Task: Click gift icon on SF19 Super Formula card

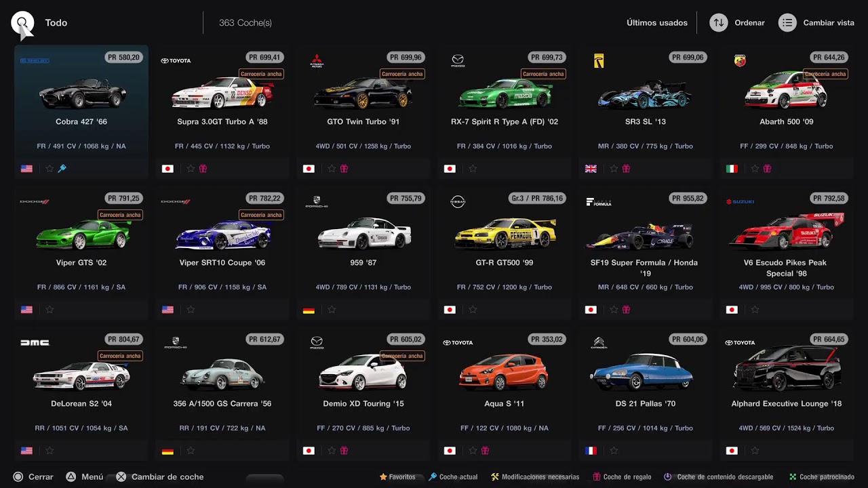Action: pos(626,310)
